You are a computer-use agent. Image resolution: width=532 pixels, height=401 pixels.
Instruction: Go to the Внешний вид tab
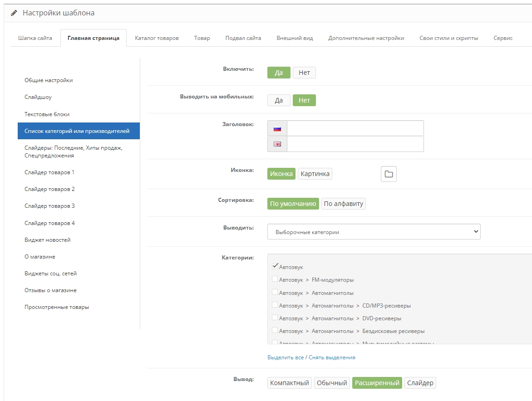pos(295,38)
